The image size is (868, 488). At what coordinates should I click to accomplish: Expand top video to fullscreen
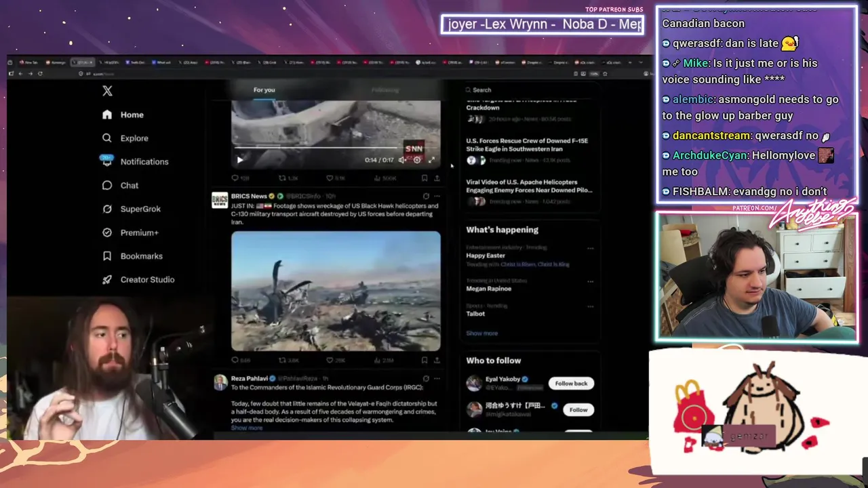coord(431,160)
